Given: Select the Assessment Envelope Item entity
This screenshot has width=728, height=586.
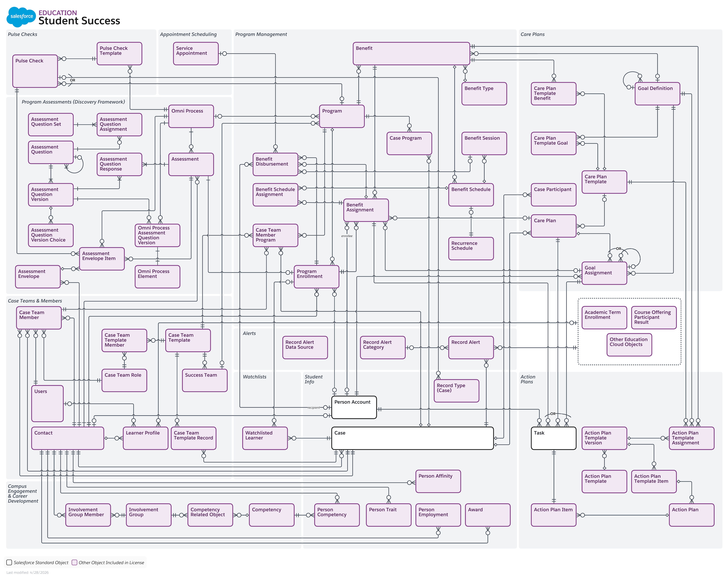Looking at the screenshot, I should [102, 259].
